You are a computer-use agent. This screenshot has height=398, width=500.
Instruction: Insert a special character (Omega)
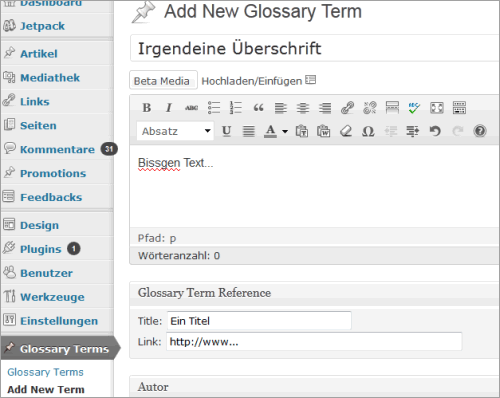pos(368,131)
